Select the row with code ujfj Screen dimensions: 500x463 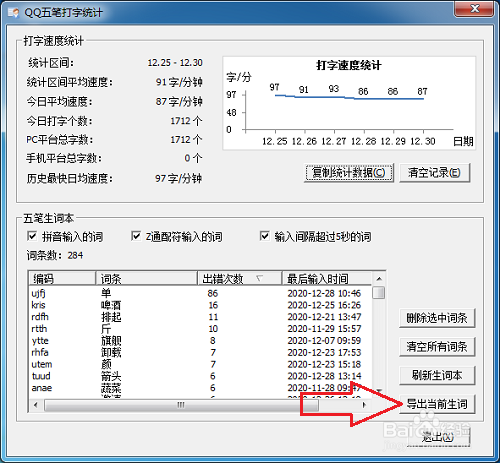point(200,293)
